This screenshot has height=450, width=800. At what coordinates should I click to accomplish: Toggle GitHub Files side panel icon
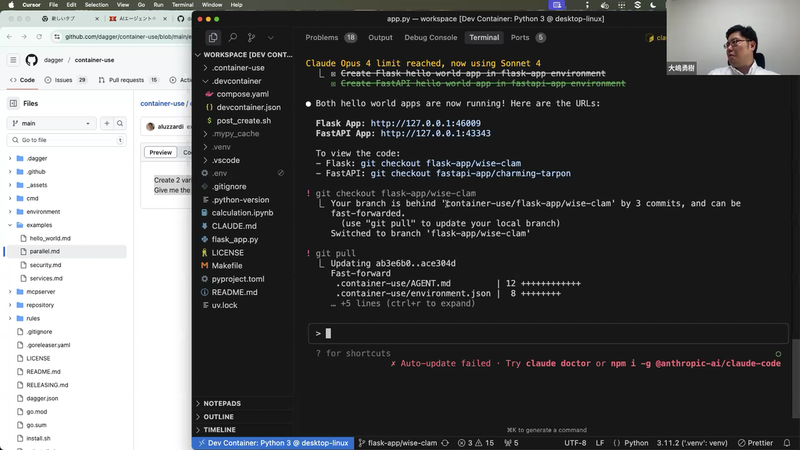pyautogui.click(x=13, y=104)
